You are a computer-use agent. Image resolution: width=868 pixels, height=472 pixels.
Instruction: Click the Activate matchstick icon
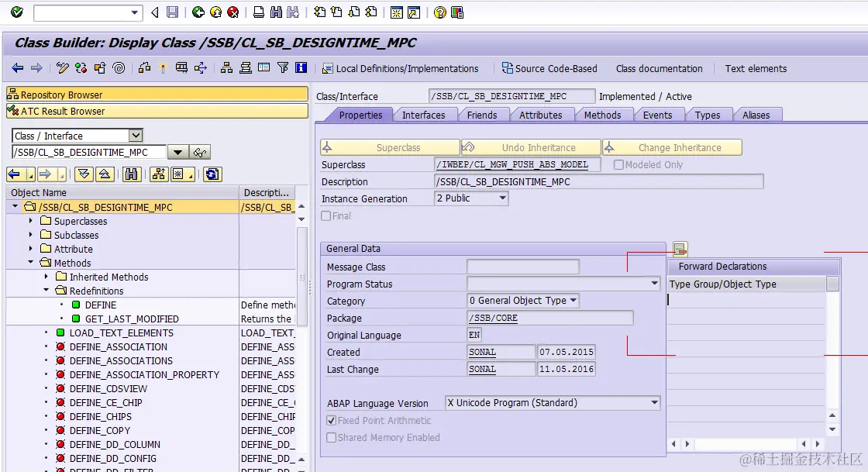pos(163,68)
